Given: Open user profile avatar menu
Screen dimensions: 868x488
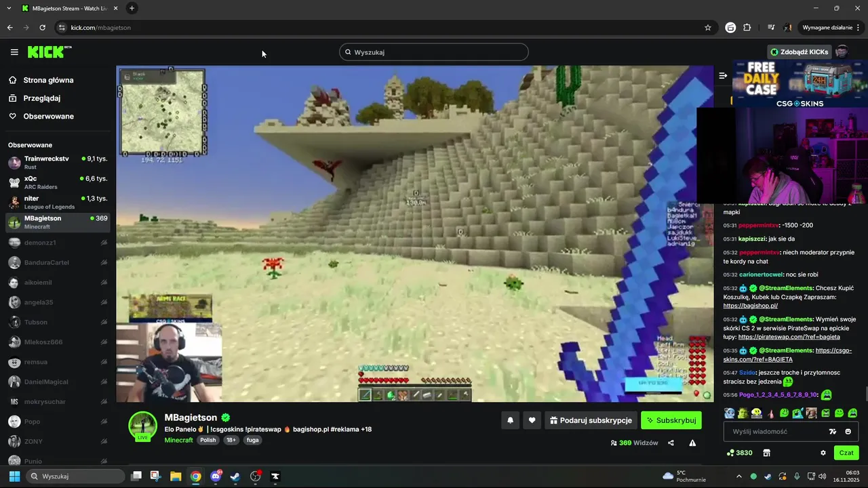Looking at the screenshot, I should tap(842, 52).
